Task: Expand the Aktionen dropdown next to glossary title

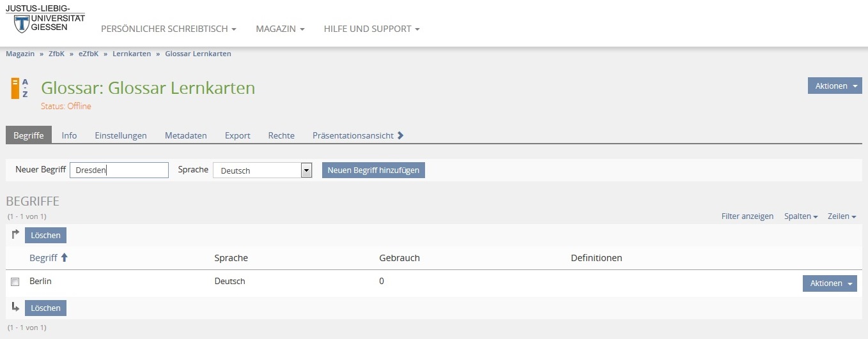Action: pos(835,86)
